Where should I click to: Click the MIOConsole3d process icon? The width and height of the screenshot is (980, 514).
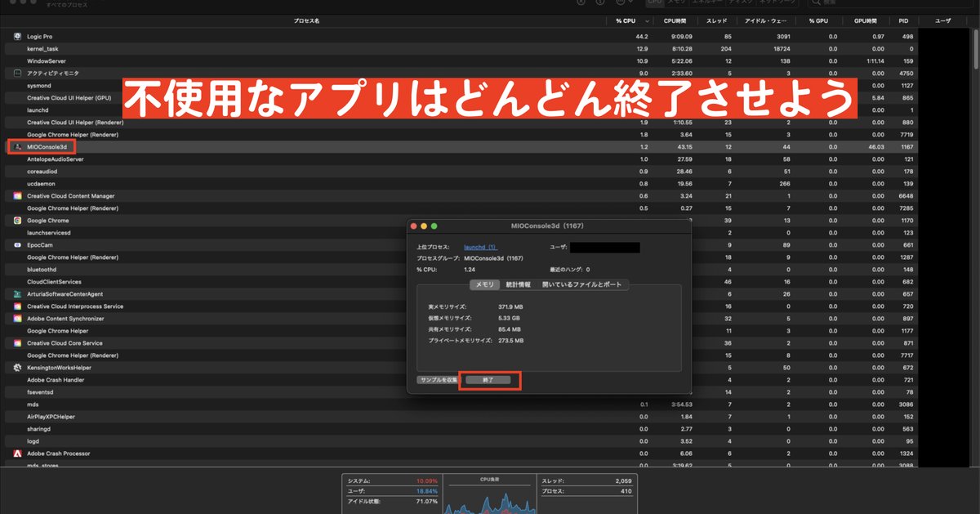(17, 147)
